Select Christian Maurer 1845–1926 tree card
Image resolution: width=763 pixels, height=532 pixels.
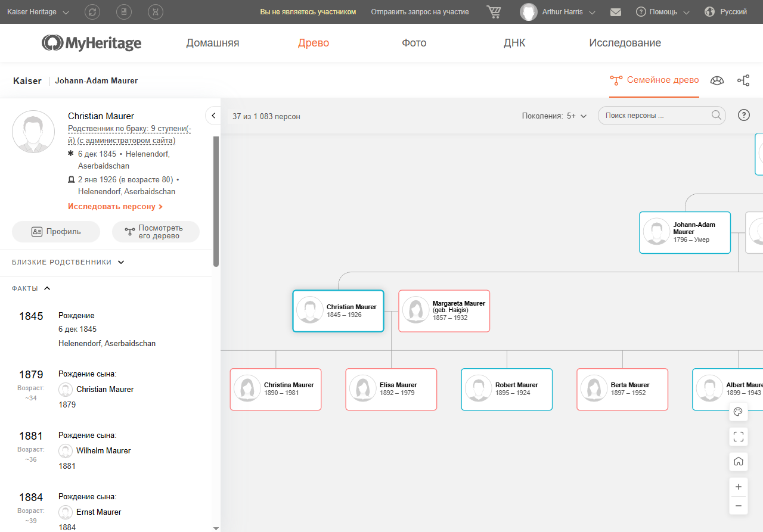[x=338, y=311]
